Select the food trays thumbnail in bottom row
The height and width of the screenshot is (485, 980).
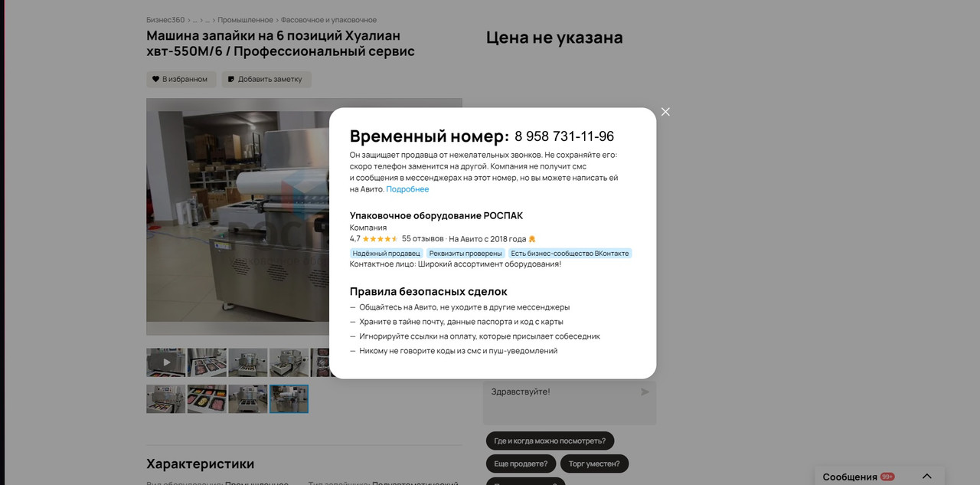(x=207, y=399)
